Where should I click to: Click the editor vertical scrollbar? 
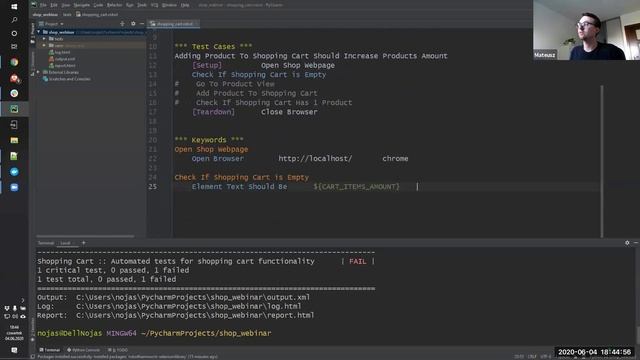point(602,161)
